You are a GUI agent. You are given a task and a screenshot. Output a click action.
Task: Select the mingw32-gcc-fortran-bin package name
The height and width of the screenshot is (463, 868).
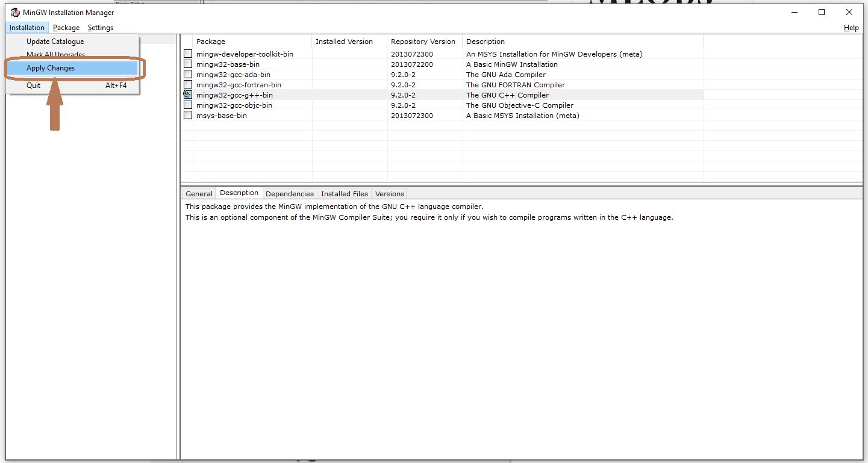(239, 85)
